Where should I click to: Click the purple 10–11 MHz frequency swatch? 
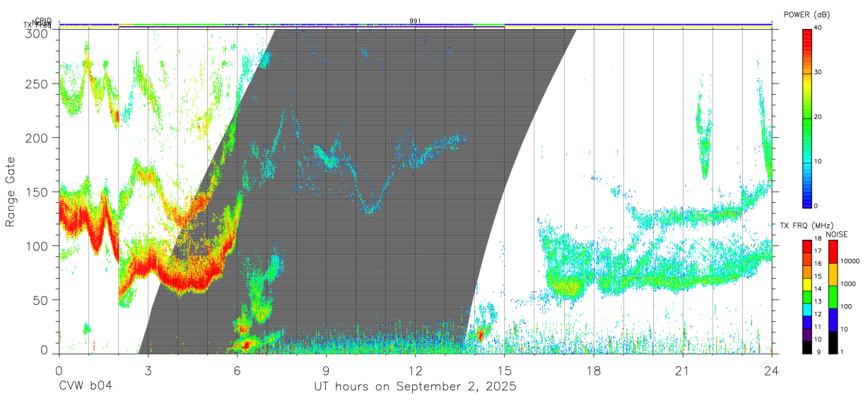(x=807, y=335)
